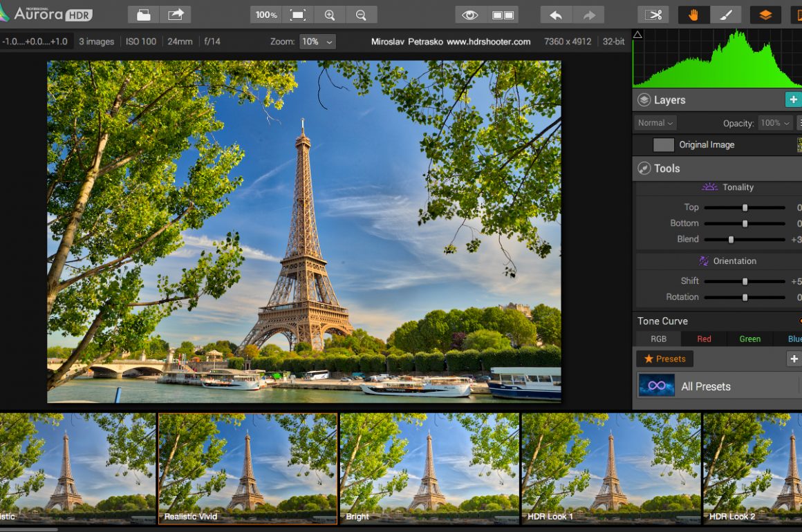This screenshot has width=802, height=532.
Task: Click the Tonality sun icon
Action: coord(709,187)
